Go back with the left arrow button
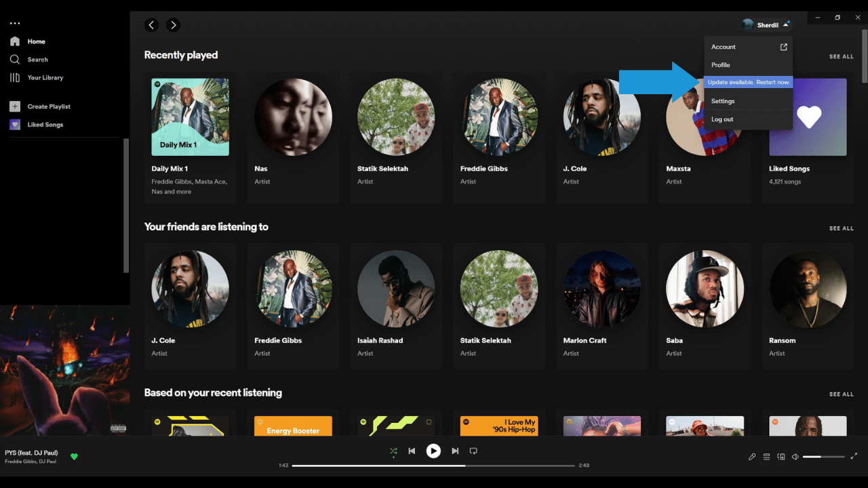This screenshot has width=868, height=488. click(x=152, y=25)
